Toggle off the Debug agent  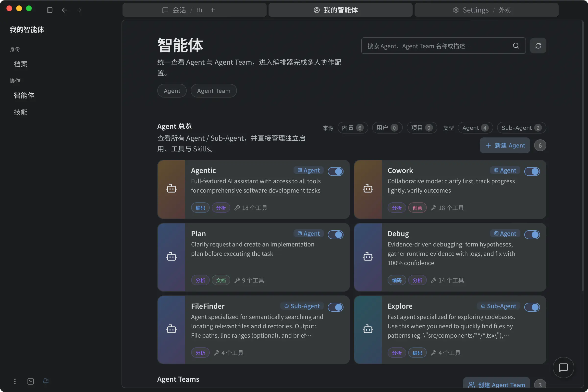(532, 235)
